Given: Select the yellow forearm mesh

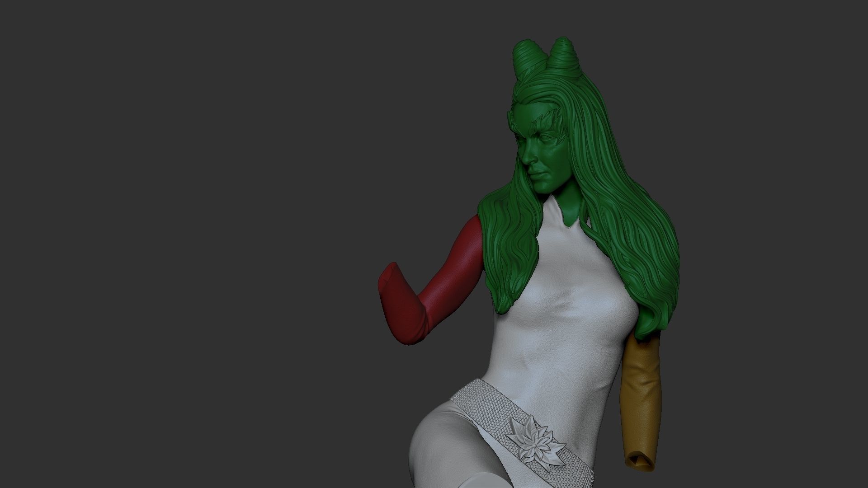Looking at the screenshot, I should [x=642, y=402].
